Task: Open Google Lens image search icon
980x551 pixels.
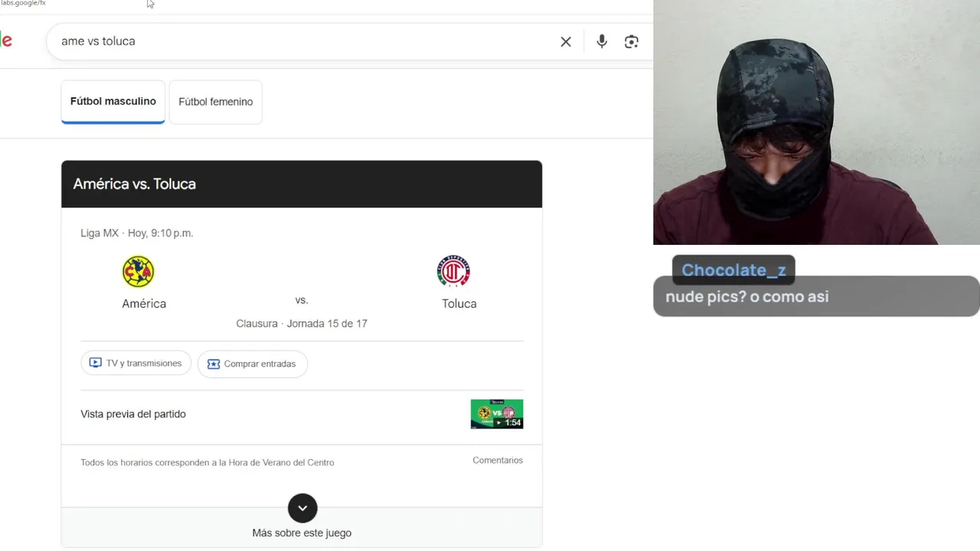Action: tap(632, 41)
